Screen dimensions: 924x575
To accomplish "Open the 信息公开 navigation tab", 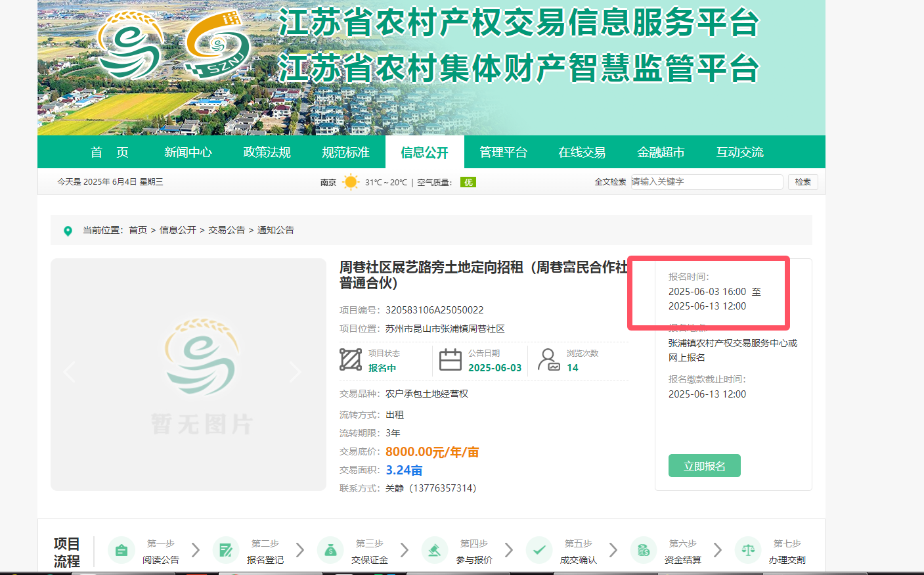I will (x=424, y=152).
